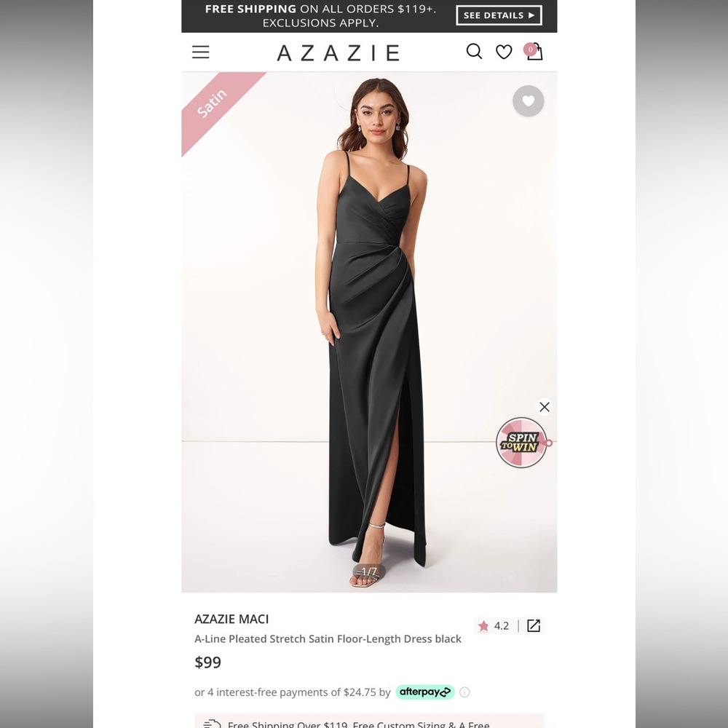Click the Afterpay info icon

pyautogui.click(x=464, y=692)
